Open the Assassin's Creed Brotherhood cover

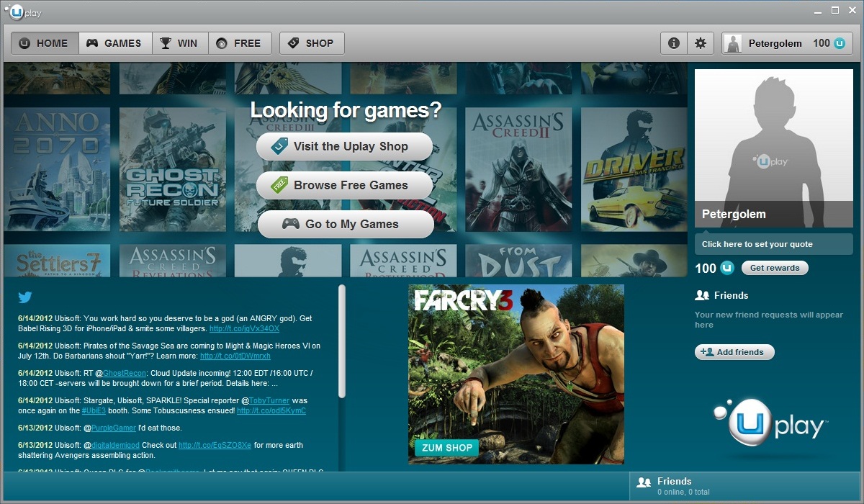[403, 261]
